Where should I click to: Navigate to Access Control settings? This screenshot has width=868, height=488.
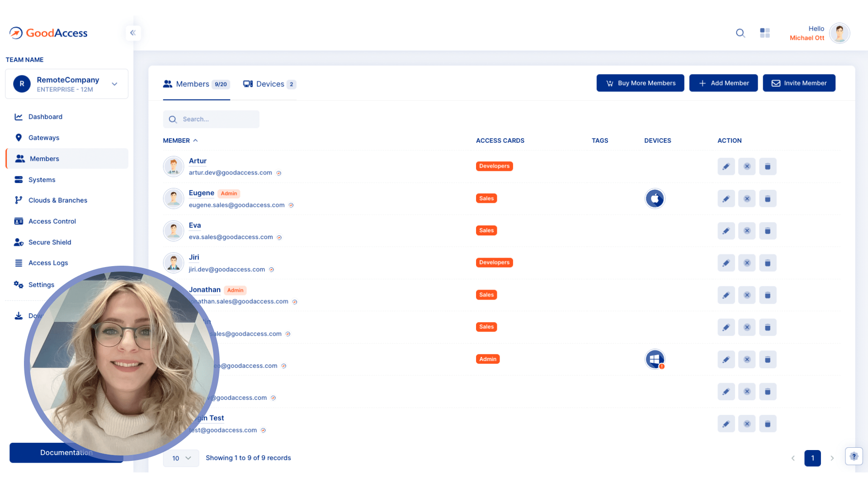click(x=52, y=221)
